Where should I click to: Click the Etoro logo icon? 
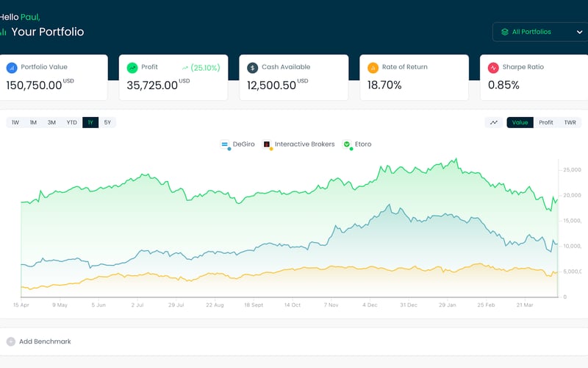tap(347, 144)
